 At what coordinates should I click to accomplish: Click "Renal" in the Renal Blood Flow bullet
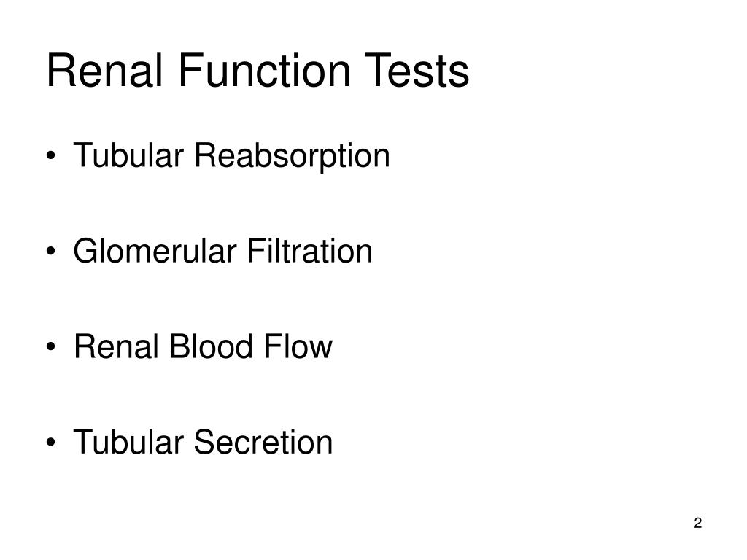pos(116,346)
